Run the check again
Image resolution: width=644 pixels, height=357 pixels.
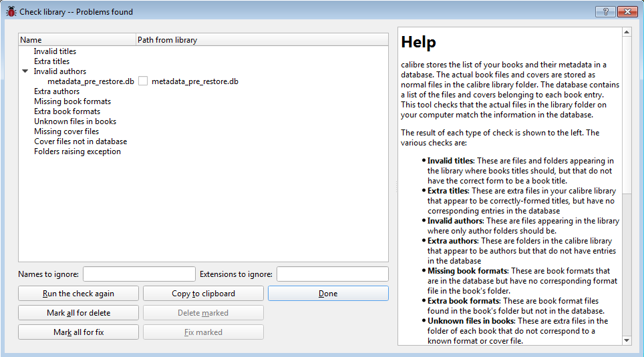tap(78, 294)
